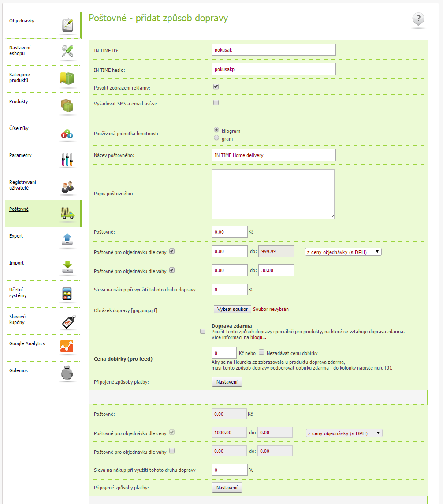Click the Google Analytics chart icon
Viewport: 443px width, 504px height.
67,346
